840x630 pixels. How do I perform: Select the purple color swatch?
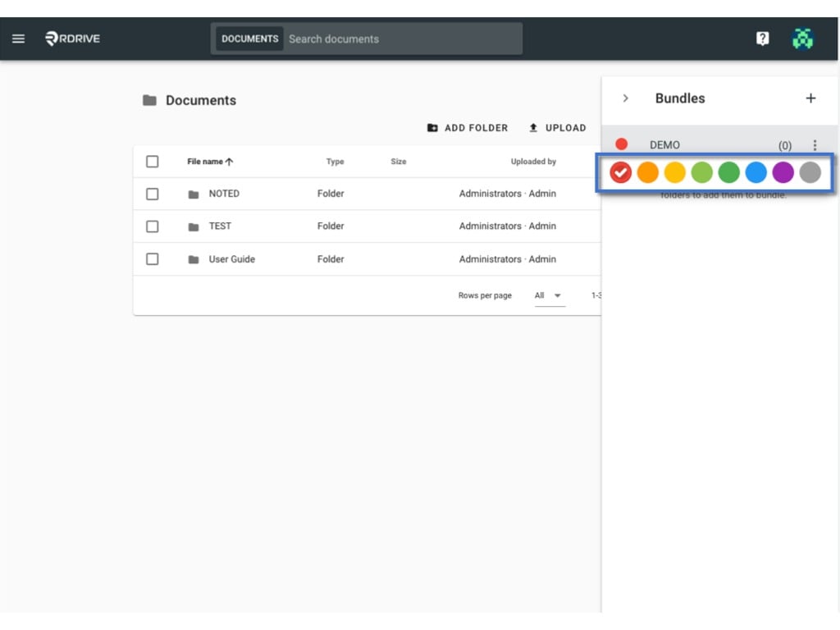point(783,172)
